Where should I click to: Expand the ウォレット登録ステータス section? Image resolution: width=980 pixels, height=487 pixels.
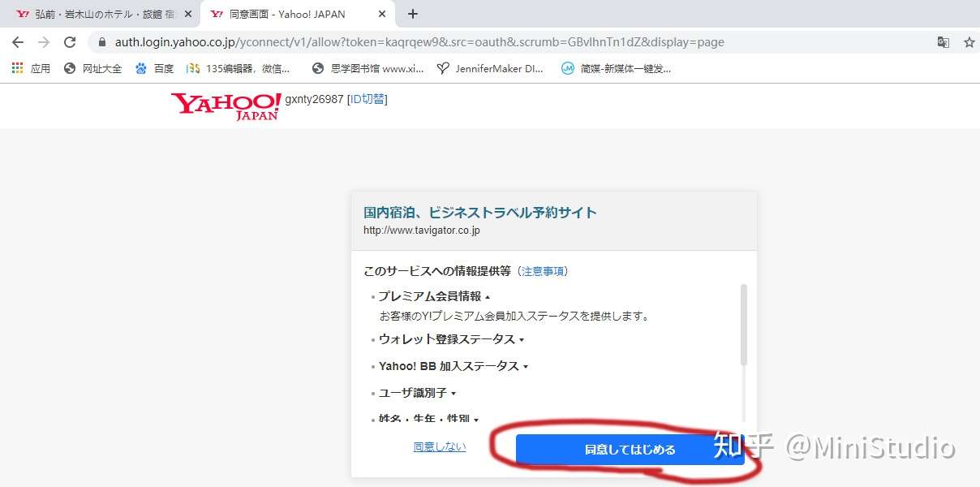click(x=451, y=339)
